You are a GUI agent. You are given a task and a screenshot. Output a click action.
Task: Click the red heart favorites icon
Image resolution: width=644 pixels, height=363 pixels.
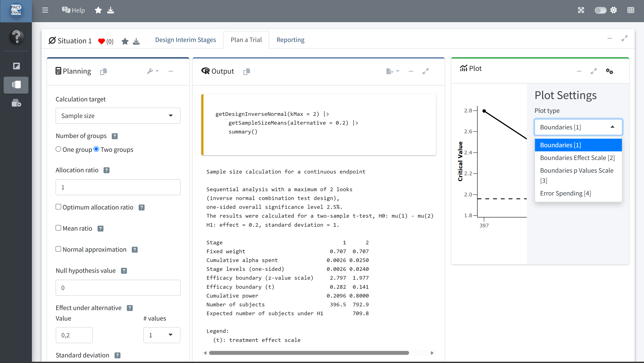tap(101, 41)
